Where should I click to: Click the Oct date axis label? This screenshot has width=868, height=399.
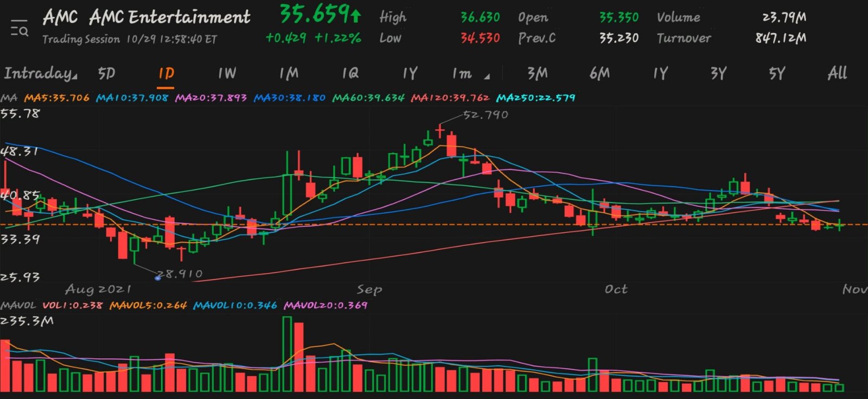[x=616, y=289]
